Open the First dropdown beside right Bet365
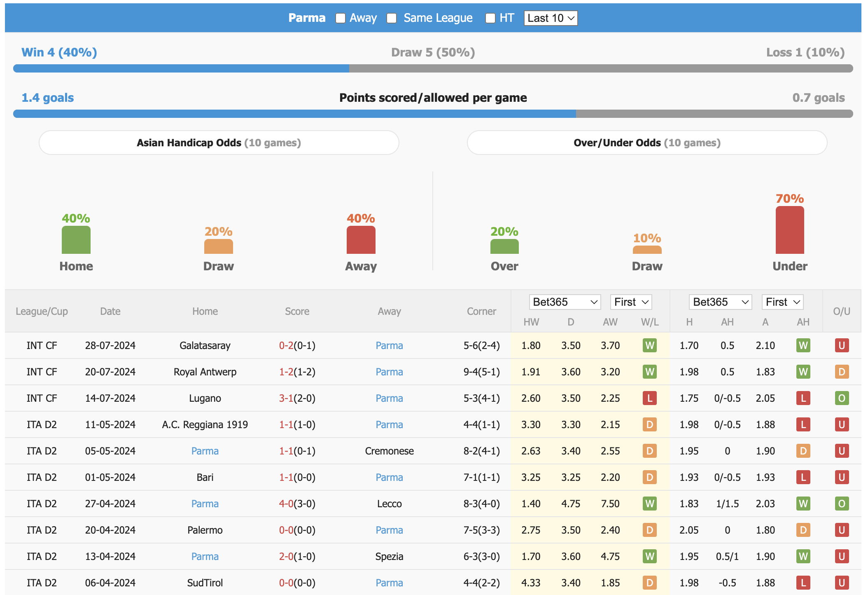This screenshot has width=868, height=595. pyautogui.click(x=783, y=302)
